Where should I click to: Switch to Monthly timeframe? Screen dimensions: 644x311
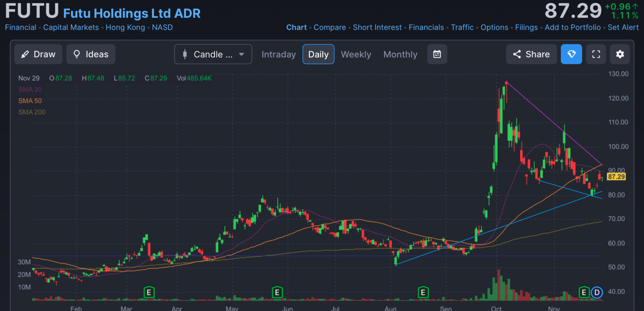pyautogui.click(x=400, y=54)
